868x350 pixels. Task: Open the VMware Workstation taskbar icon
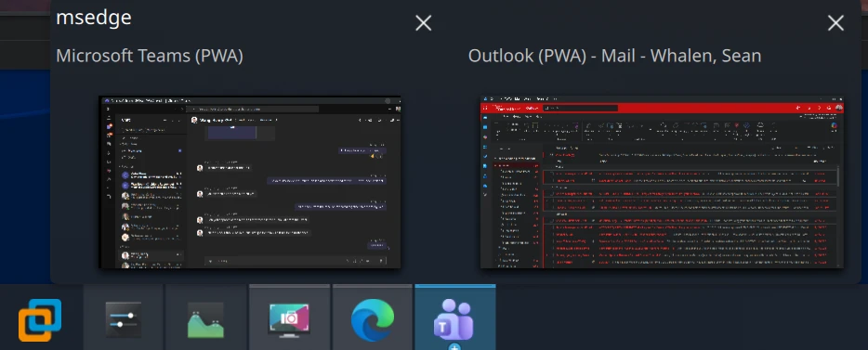(40, 320)
